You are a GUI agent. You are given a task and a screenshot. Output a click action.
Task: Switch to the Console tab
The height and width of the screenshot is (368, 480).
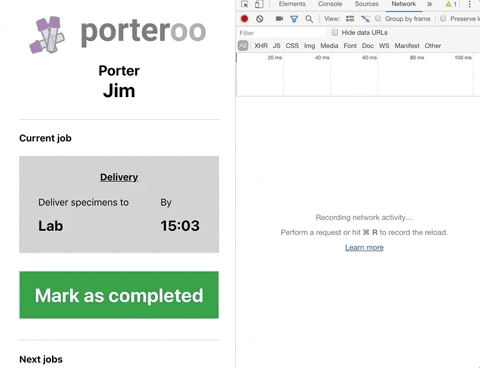point(330,4)
